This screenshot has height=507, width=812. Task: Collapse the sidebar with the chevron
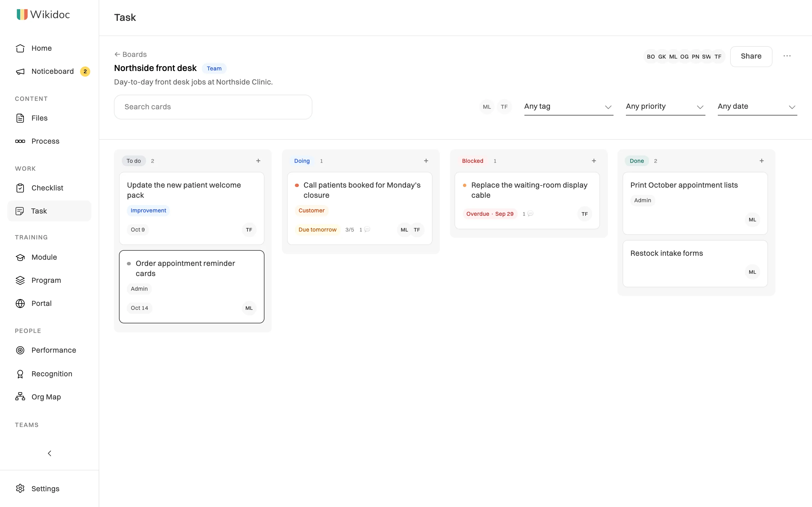49,453
